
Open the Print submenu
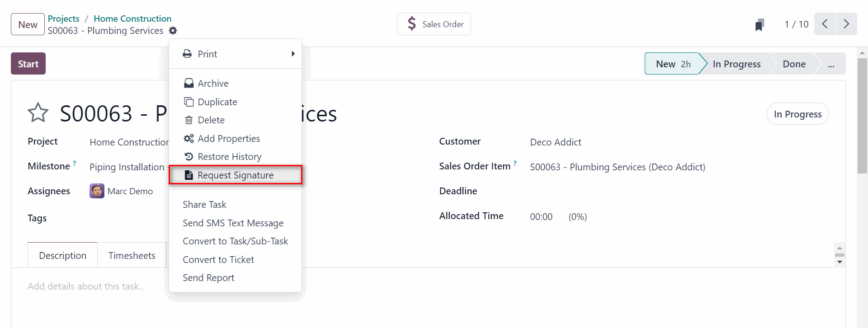235,54
